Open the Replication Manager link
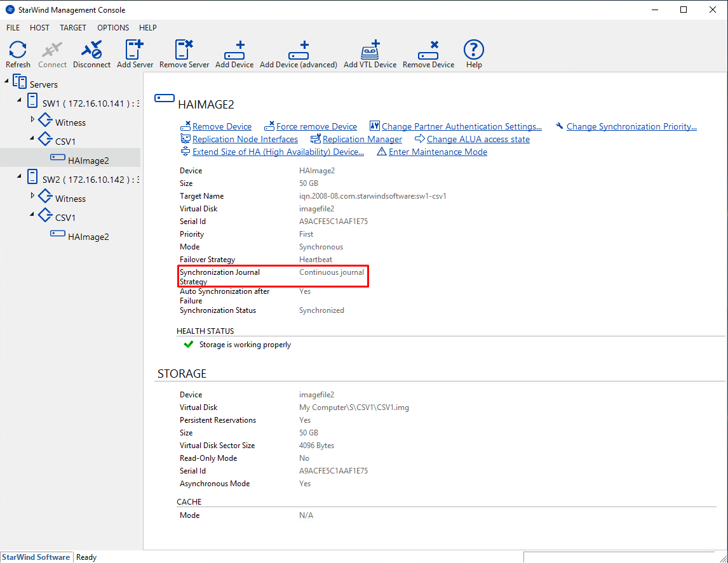 pyautogui.click(x=362, y=139)
